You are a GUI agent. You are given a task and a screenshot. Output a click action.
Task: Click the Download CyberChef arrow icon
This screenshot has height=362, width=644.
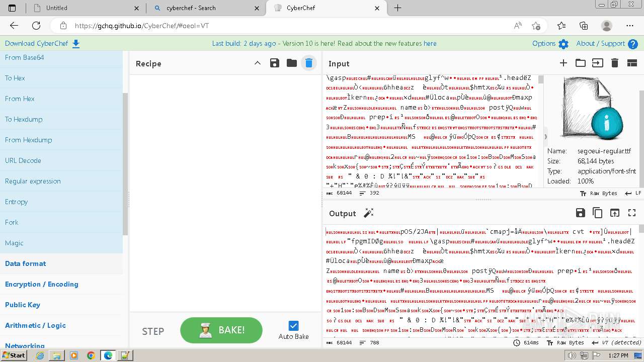pos(76,44)
